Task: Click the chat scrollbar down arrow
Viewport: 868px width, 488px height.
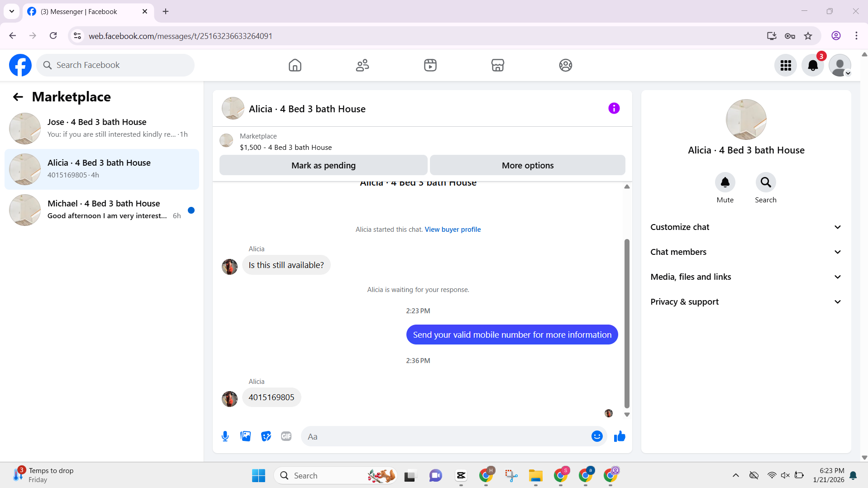Action: [x=627, y=415]
